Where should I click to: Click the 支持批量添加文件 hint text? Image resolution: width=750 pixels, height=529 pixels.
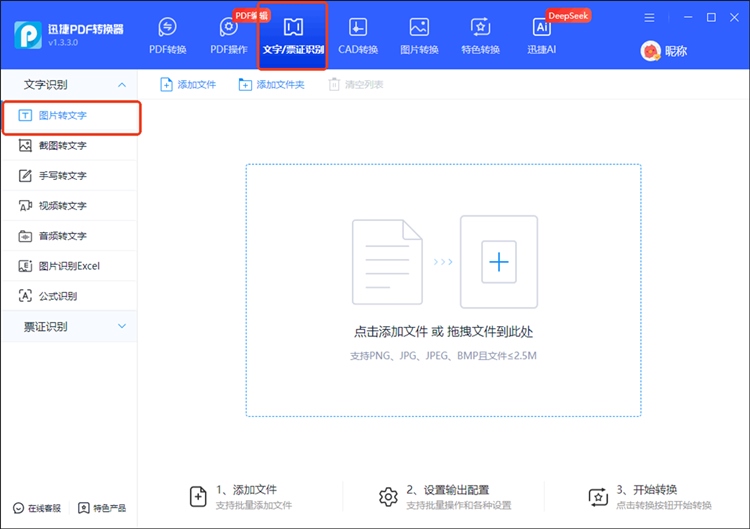254,506
